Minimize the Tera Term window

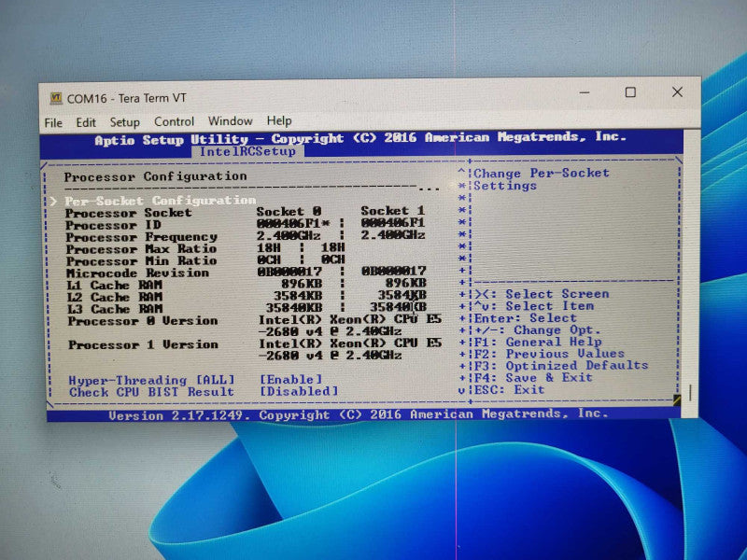[x=585, y=92]
